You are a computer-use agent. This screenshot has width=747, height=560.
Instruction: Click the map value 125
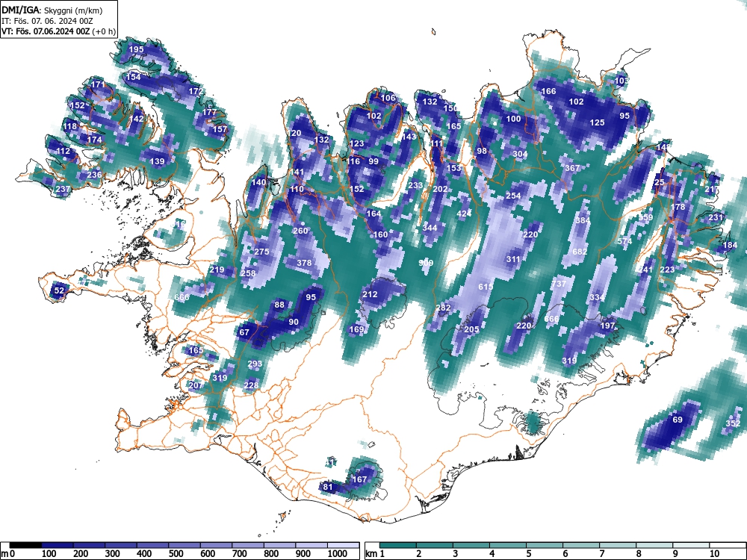click(598, 122)
